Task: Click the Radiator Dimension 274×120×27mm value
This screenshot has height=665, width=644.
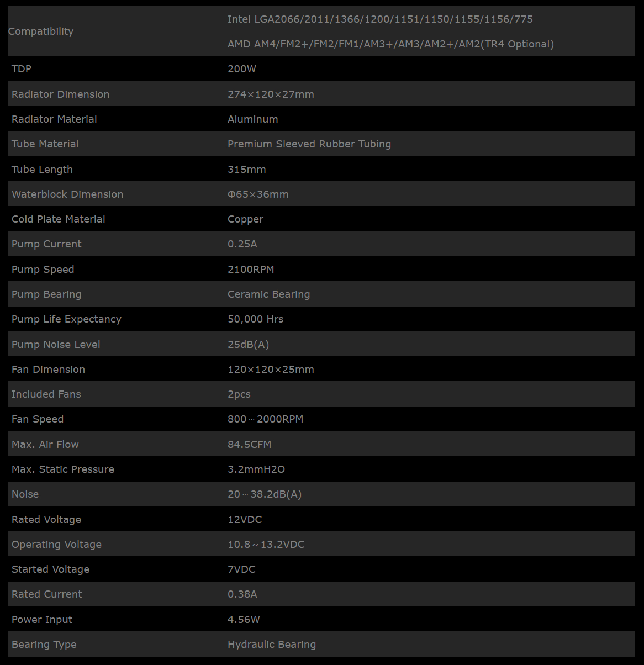Action: click(271, 94)
